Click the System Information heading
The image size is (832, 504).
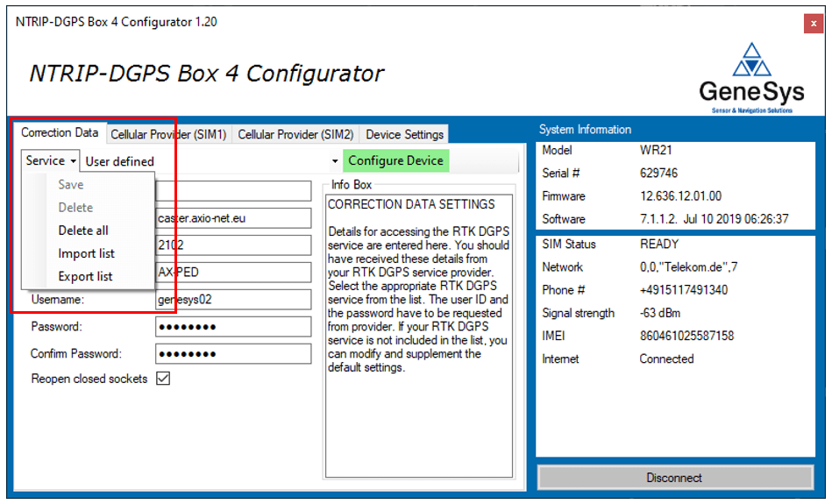[585, 130]
